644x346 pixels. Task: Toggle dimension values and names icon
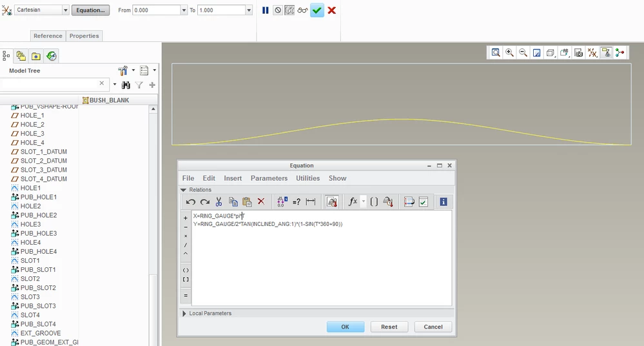pyautogui.click(x=282, y=201)
